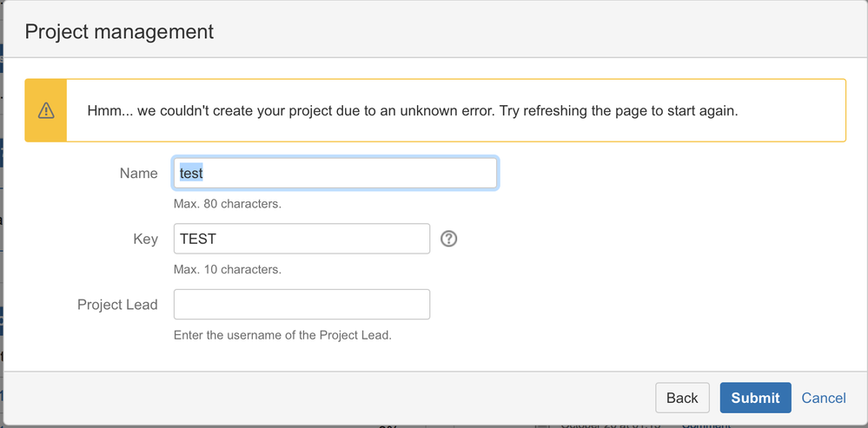Open the Key field help icon
Screen dimensions: 868x428
pyautogui.click(x=448, y=239)
